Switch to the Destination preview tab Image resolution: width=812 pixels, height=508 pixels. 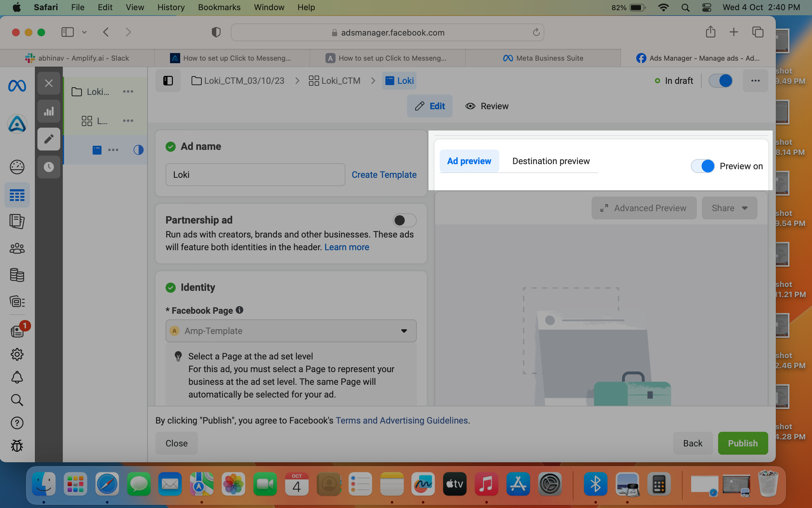click(551, 161)
